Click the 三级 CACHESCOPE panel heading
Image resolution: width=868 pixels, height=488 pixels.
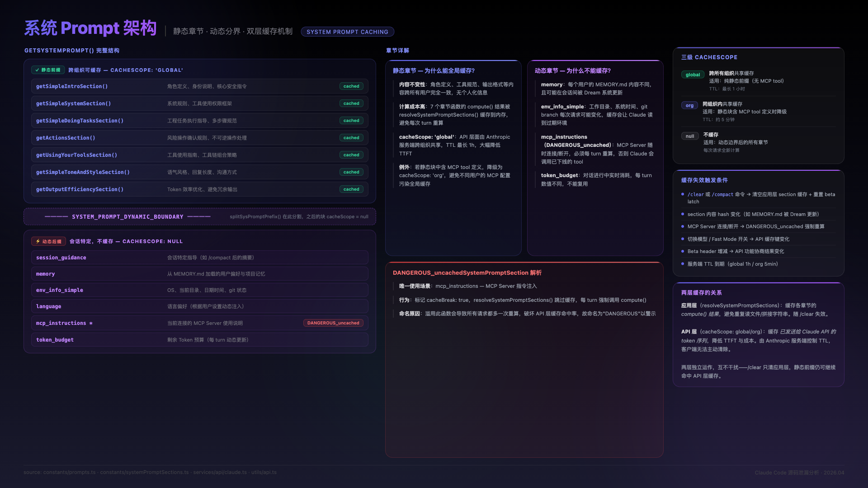pyautogui.click(x=709, y=57)
